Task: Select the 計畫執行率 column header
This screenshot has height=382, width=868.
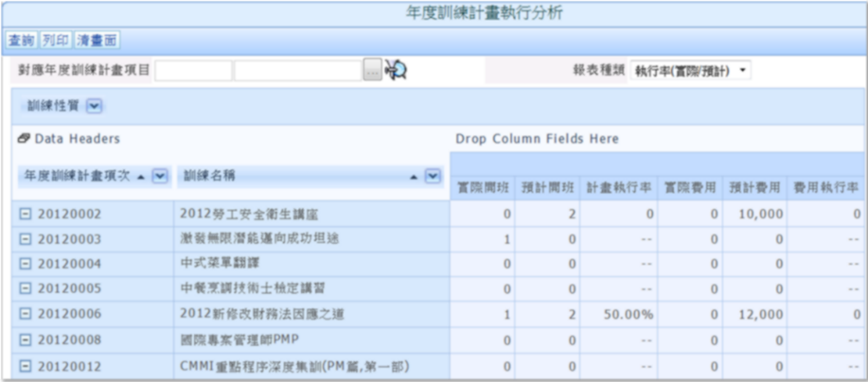Action: click(617, 188)
